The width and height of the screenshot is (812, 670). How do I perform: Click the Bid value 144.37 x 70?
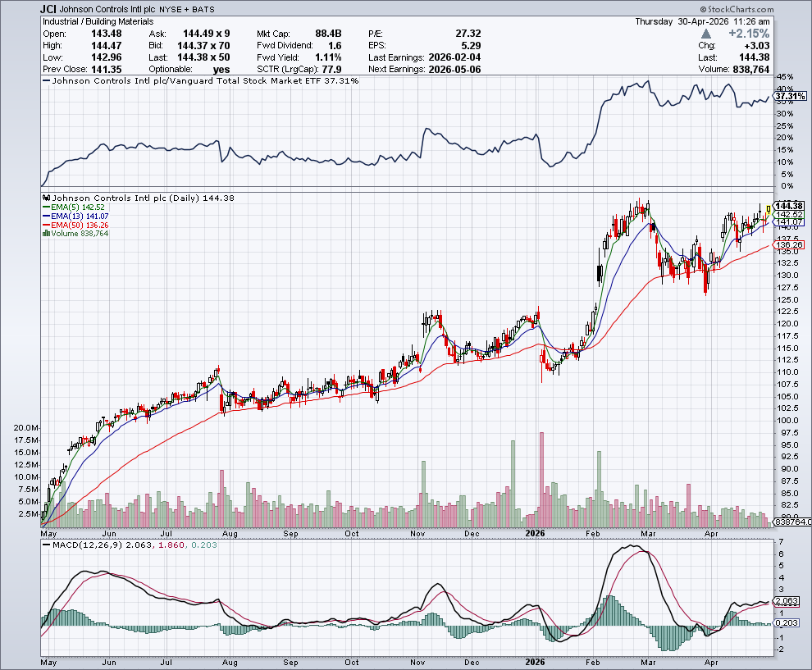(203, 46)
